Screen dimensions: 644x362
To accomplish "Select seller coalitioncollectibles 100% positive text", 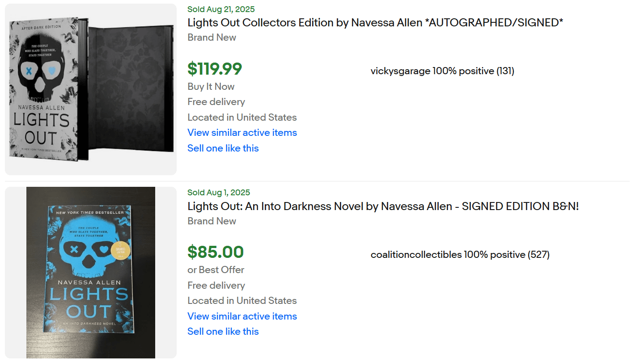I will (x=460, y=255).
